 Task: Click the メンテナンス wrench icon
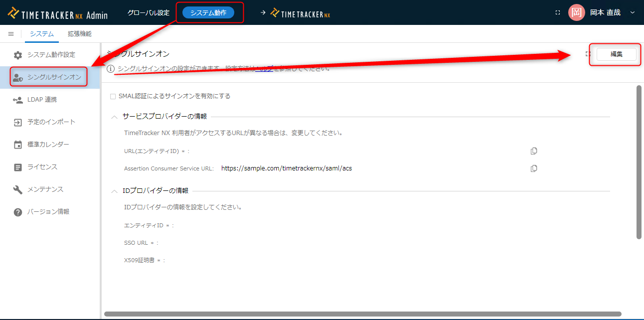[18, 189]
